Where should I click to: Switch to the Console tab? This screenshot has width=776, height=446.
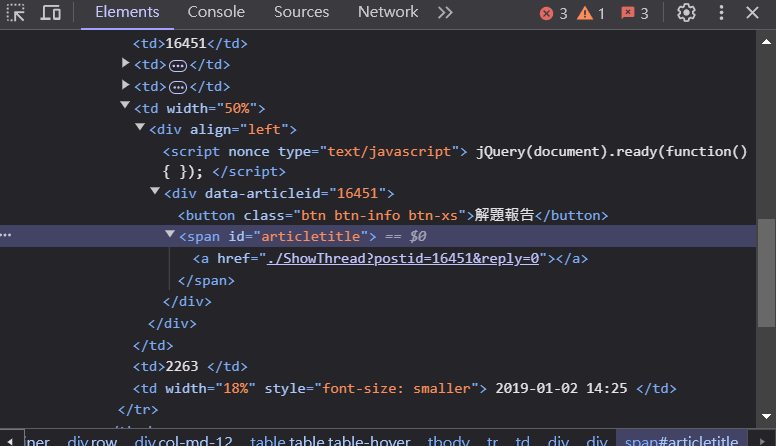216,13
